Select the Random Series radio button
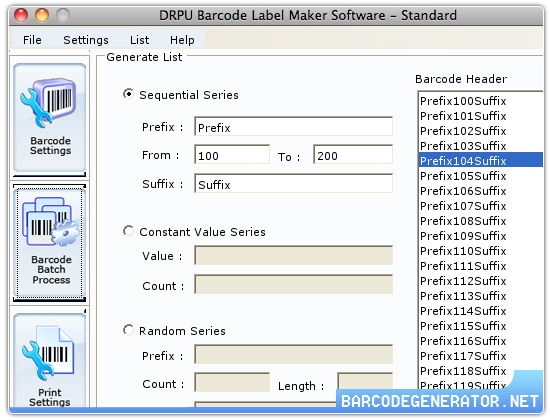Screen dimensions: 550x420 tap(128, 330)
